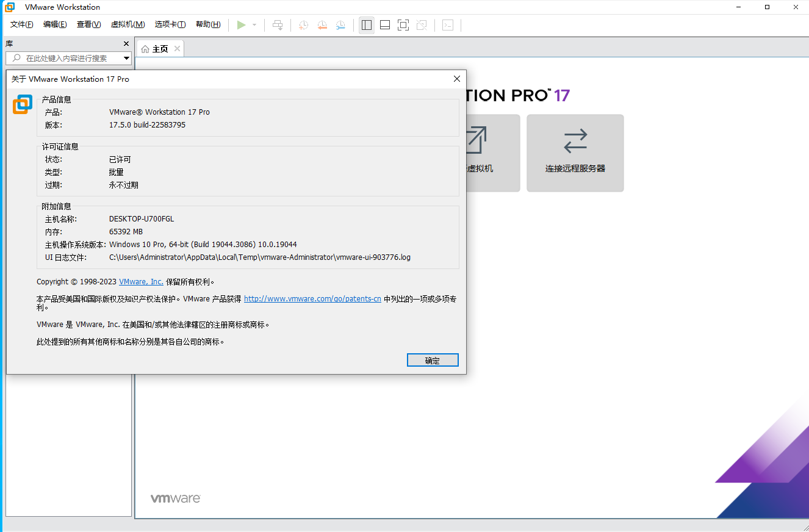The image size is (809, 532).
Task: Click the Send Ctrl+Alt+Del toolbar icon
Action: pos(278,25)
